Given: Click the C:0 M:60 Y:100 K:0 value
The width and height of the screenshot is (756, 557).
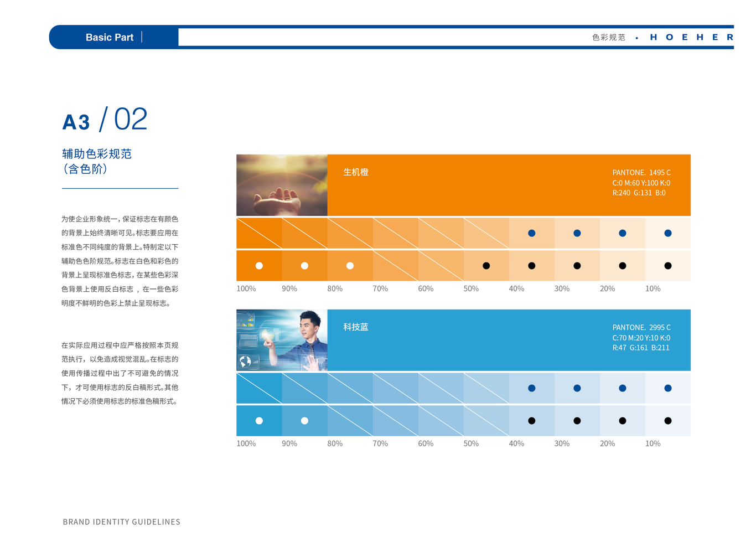Looking at the screenshot, I should coord(641,183).
